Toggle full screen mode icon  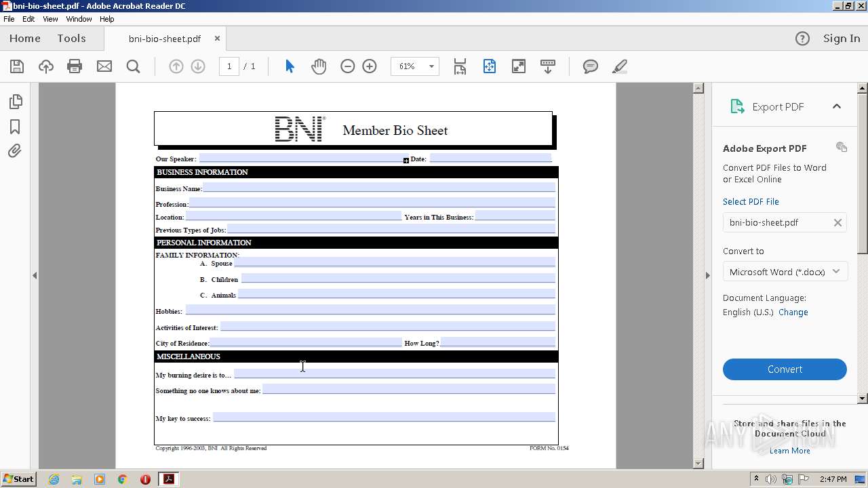coord(519,66)
